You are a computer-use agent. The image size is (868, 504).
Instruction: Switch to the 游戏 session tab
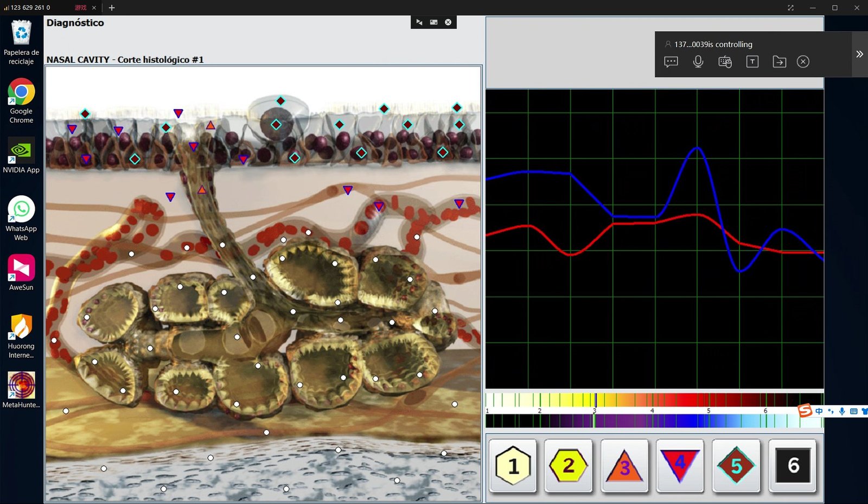point(81,8)
